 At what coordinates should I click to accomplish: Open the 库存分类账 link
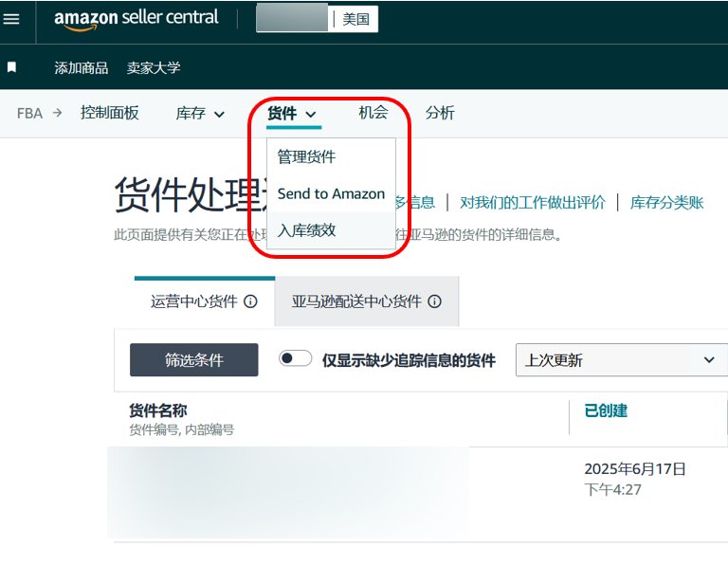tap(667, 202)
